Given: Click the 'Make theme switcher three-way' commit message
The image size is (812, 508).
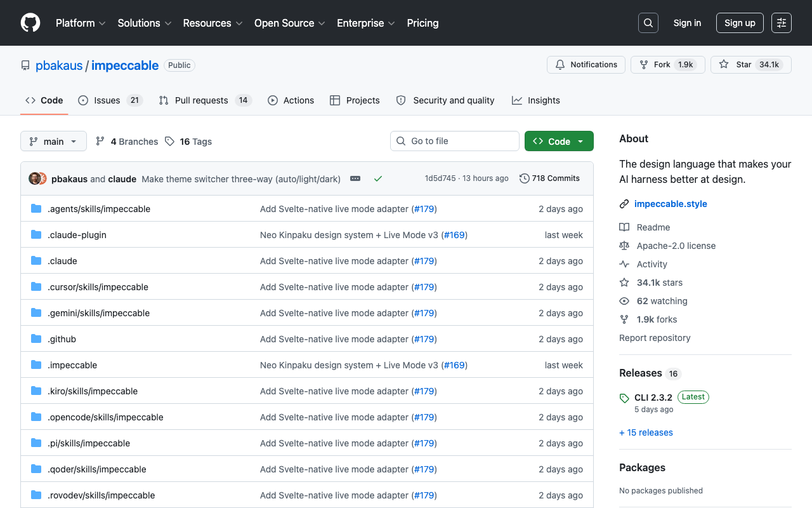Looking at the screenshot, I should 241,179.
